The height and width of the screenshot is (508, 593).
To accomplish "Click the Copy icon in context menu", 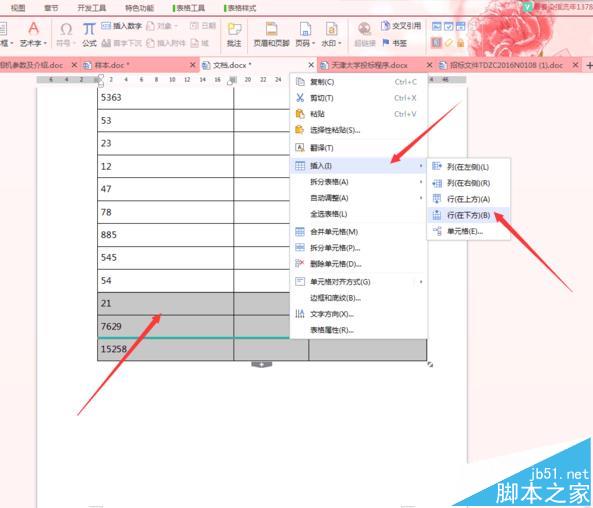I will tap(300, 82).
